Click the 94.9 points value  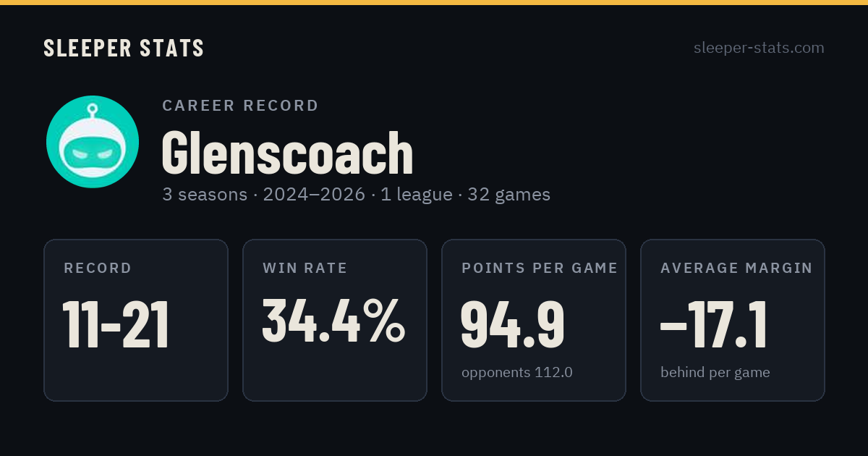[513, 325]
